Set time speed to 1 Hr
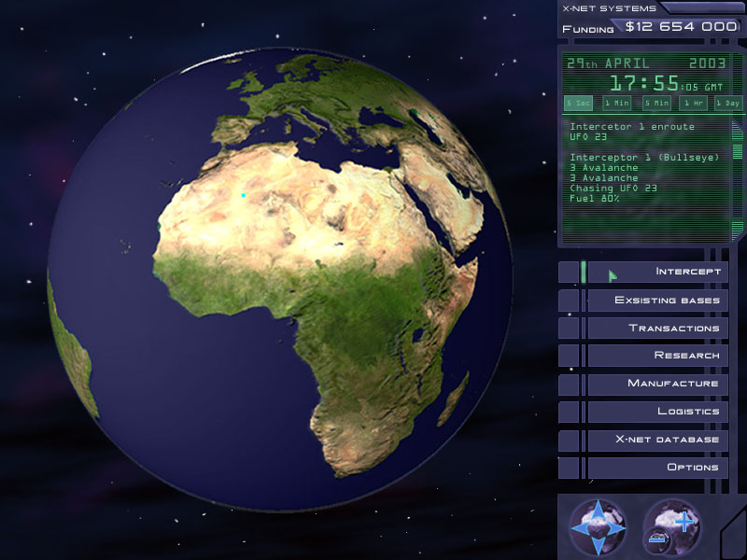 pos(693,103)
